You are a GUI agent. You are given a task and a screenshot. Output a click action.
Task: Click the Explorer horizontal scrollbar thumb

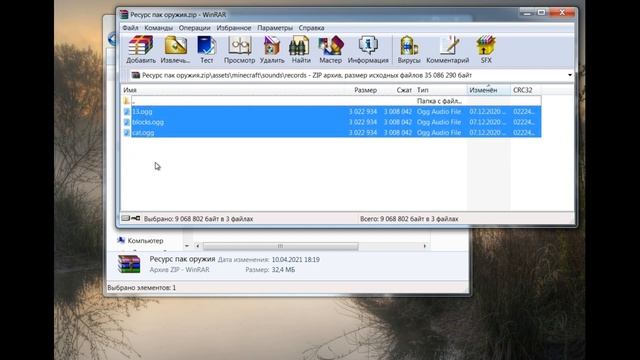[x=280, y=246]
